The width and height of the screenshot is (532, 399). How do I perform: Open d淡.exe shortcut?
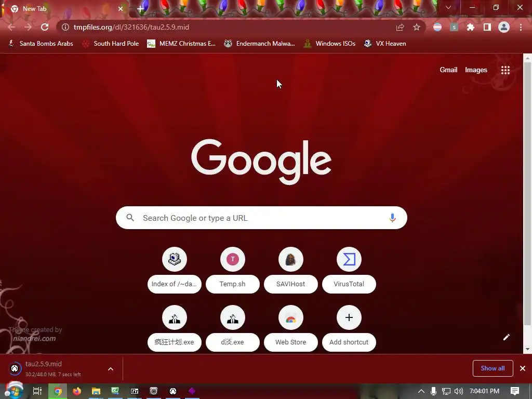click(x=232, y=328)
